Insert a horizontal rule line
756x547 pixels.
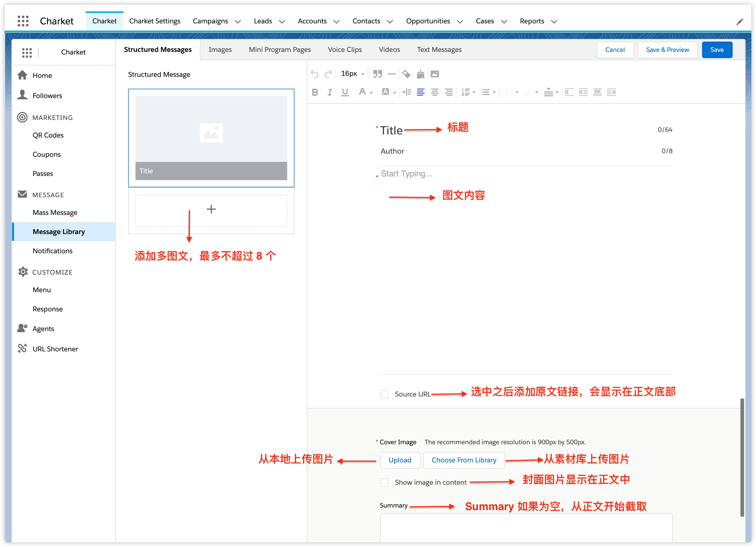tap(392, 74)
